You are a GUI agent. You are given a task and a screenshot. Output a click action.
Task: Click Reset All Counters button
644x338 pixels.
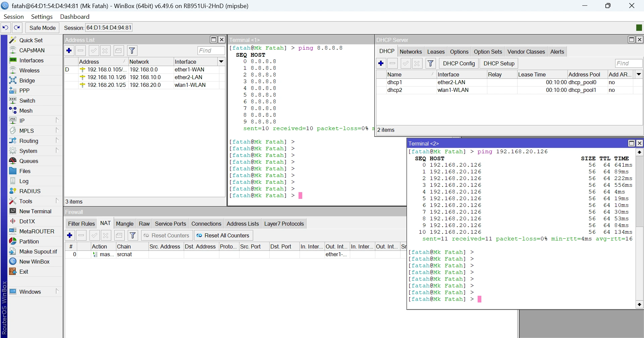click(223, 235)
